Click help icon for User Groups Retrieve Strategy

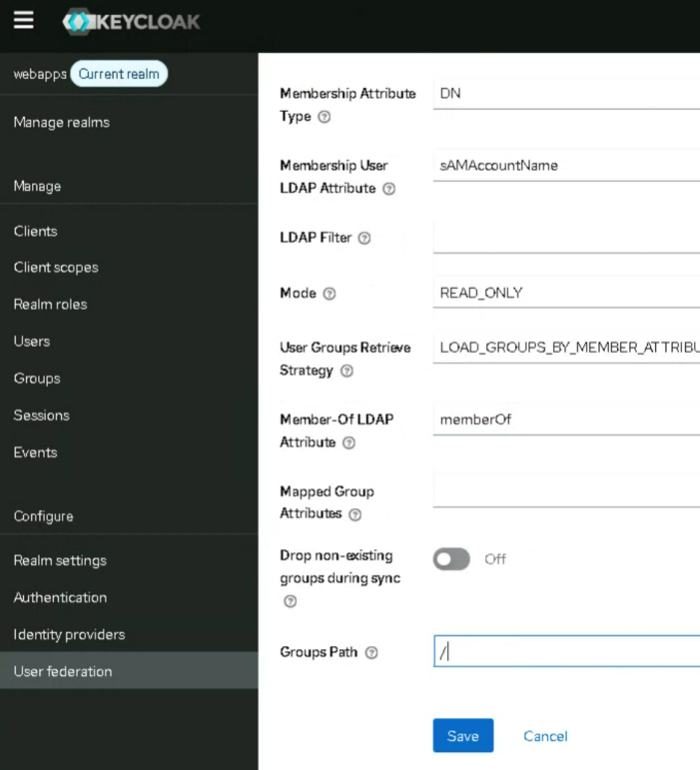point(346,372)
